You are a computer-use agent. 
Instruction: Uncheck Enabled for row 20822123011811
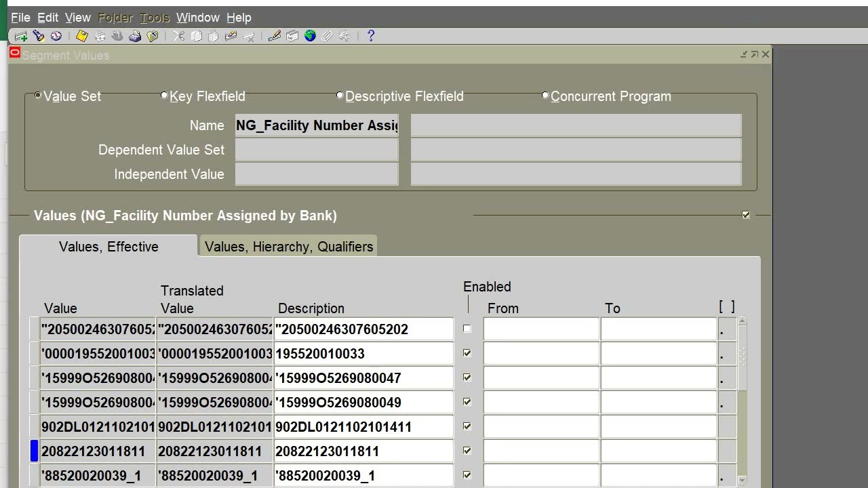[x=467, y=451]
